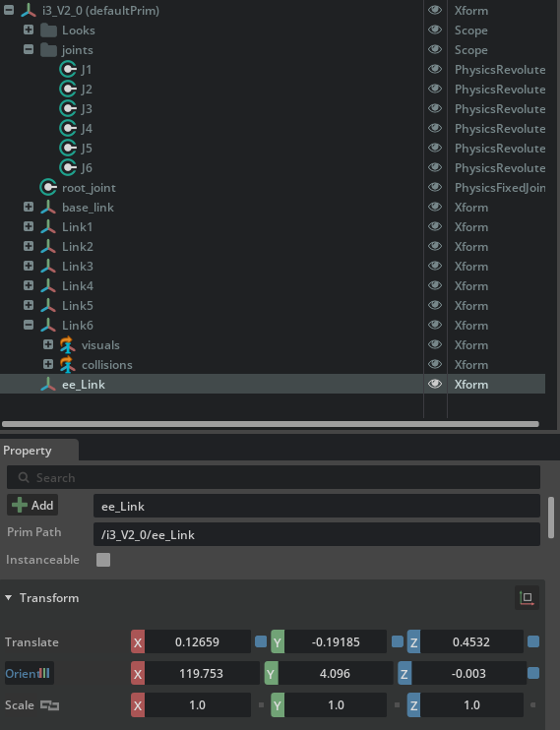Image resolution: width=560 pixels, height=730 pixels.
Task: Toggle visibility of Link3
Action: click(x=435, y=266)
